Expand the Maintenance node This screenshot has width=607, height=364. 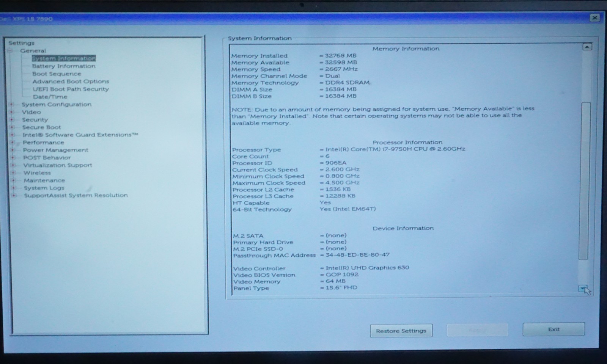(x=13, y=180)
